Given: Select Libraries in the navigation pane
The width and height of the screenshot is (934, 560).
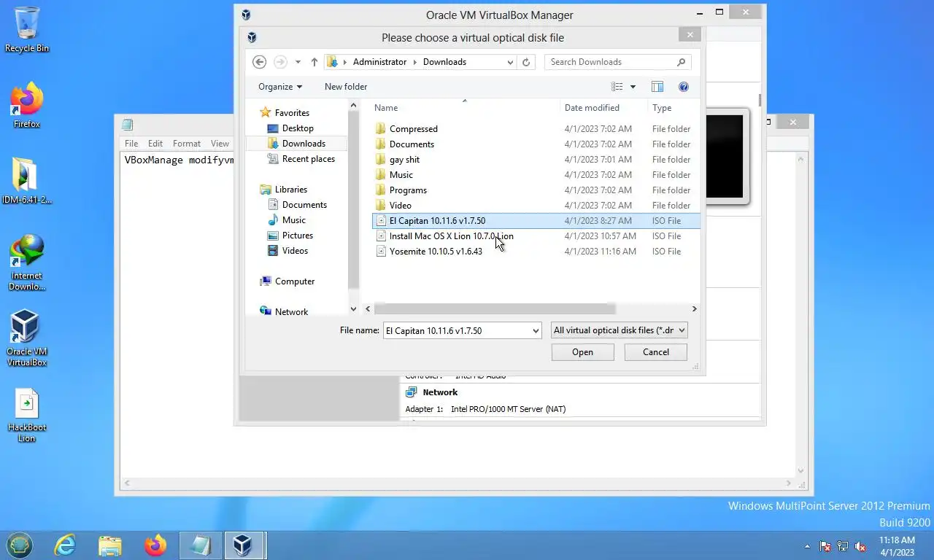Looking at the screenshot, I should click(x=290, y=190).
